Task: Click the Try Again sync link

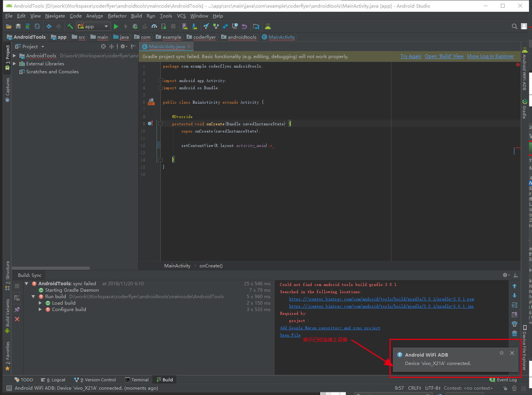Action: 410,56
